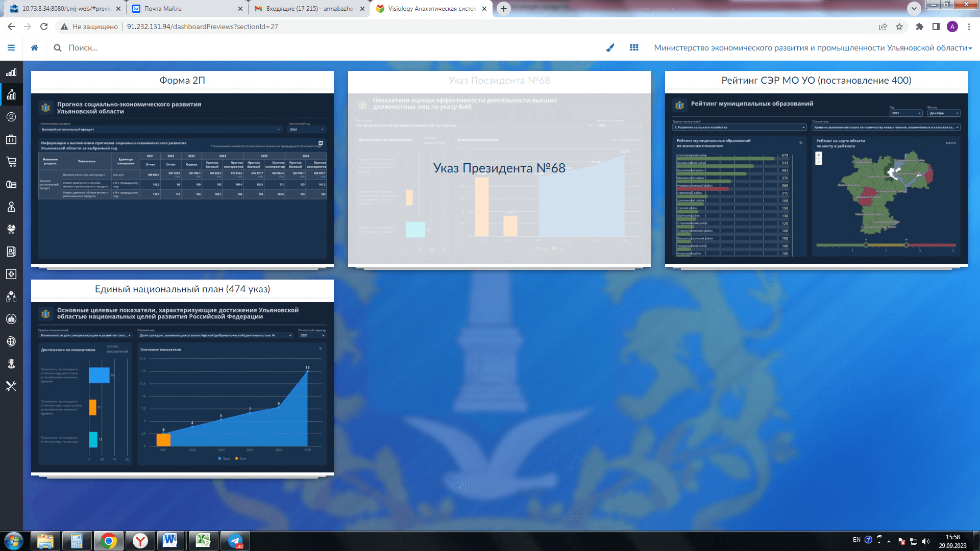The image size is (980, 551).
Task: Open Chrome tab search dropdown arrow
Action: pyautogui.click(x=914, y=8)
